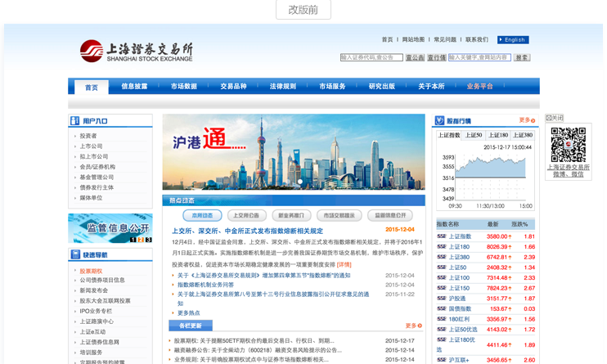Select the 新业务推介 hot news pill

(291, 215)
